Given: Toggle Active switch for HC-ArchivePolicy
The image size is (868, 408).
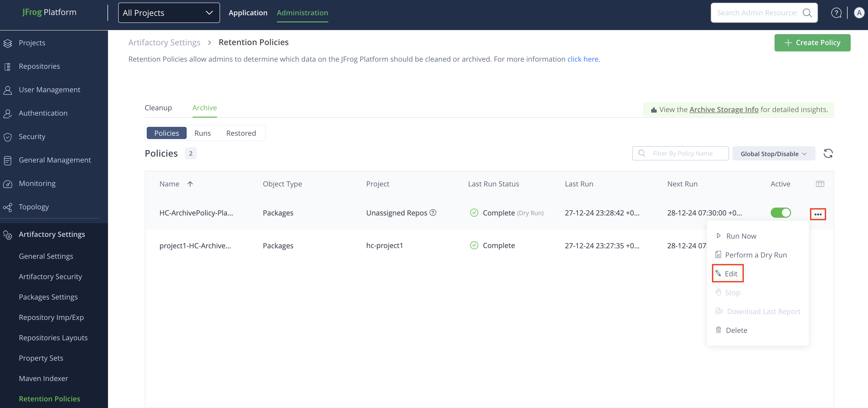Looking at the screenshot, I should click(x=780, y=213).
